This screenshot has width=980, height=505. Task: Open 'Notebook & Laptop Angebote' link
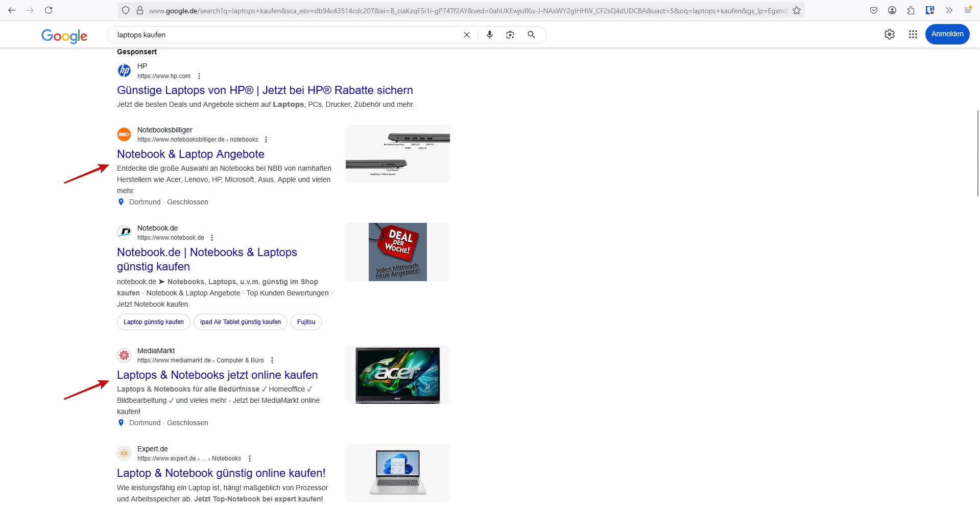190,154
